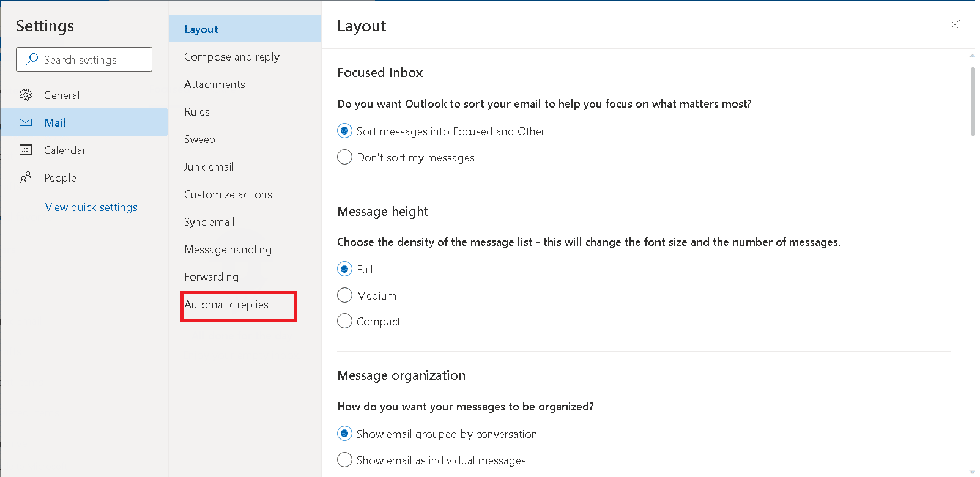This screenshot has height=477, width=980.
Task: Click the Message height heading
Action: (383, 211)
